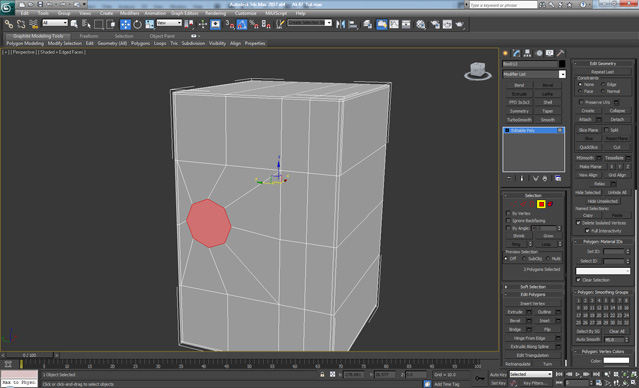
Task: Click the Render teapot icon
Action: 460,24
